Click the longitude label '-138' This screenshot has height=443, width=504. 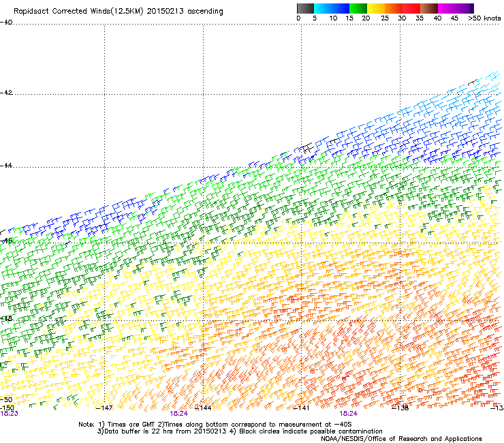coord(400,408)
